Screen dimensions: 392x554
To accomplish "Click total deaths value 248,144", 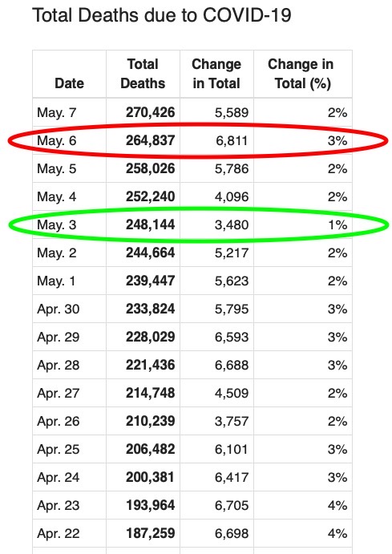I will click(x=151, y=224).
